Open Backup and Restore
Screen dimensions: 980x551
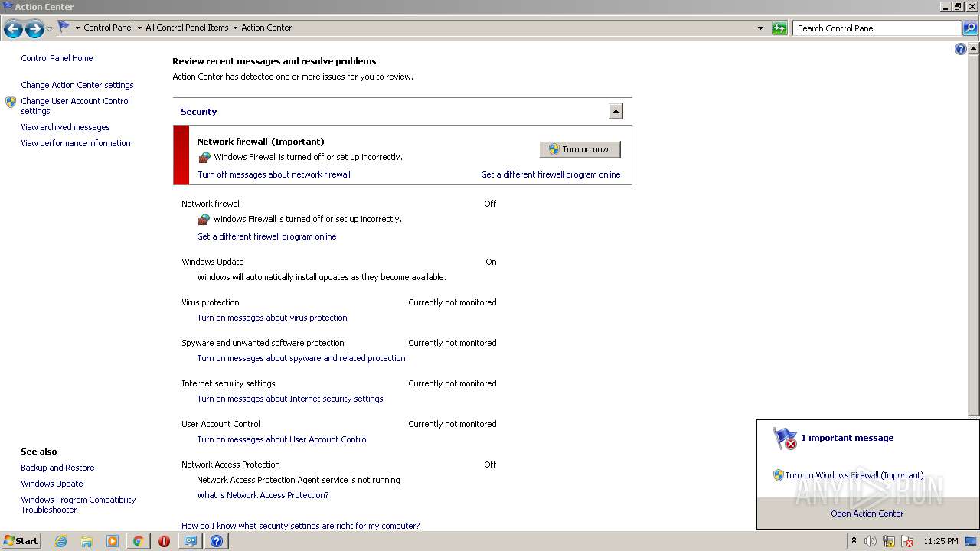(x=57, y=468)
